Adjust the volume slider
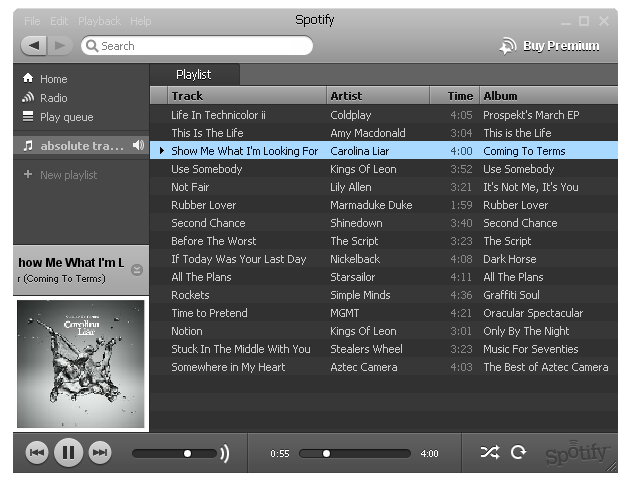This screenshot has width=640, height=480. coord(175,453)
